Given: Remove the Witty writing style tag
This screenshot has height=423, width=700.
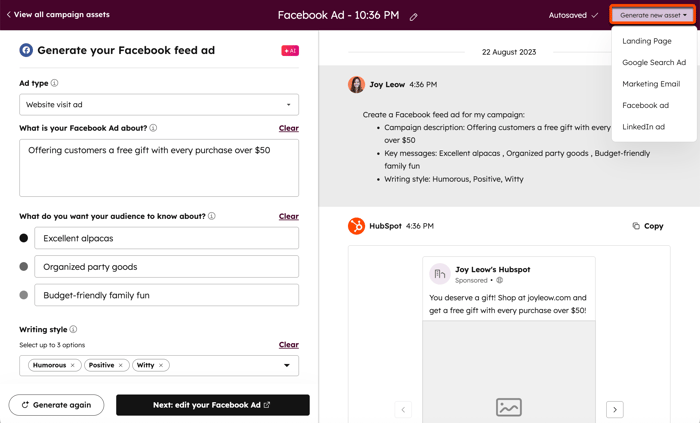Looking at the screenshot, I should click(x=161, y=365).
